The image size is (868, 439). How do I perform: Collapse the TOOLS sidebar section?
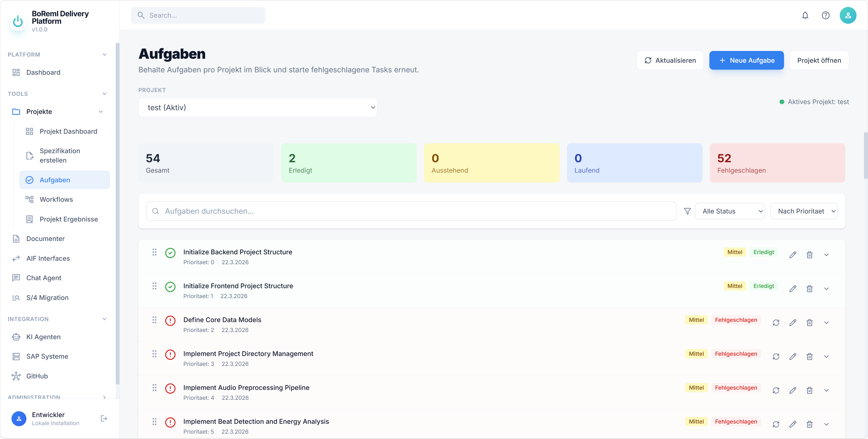click(x=105, y=94)
